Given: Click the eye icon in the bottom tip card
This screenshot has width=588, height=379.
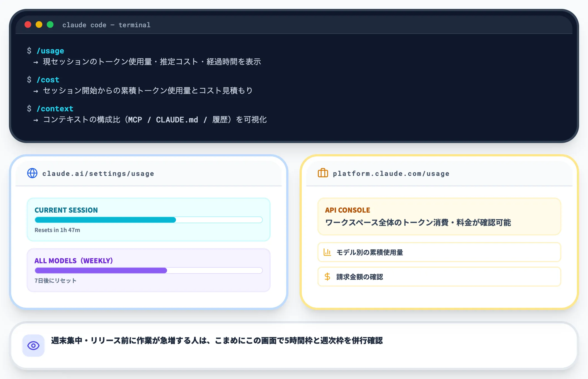Looking at the screenshot, I should (33, 346).
